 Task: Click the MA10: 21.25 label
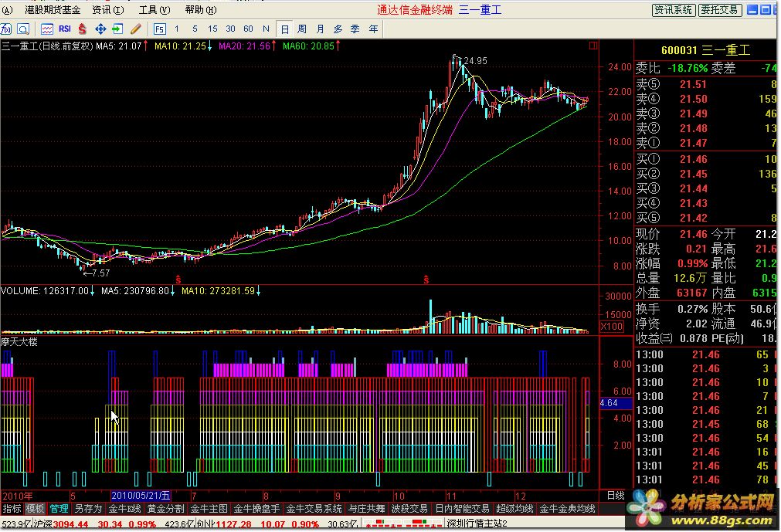coord(180,46)
